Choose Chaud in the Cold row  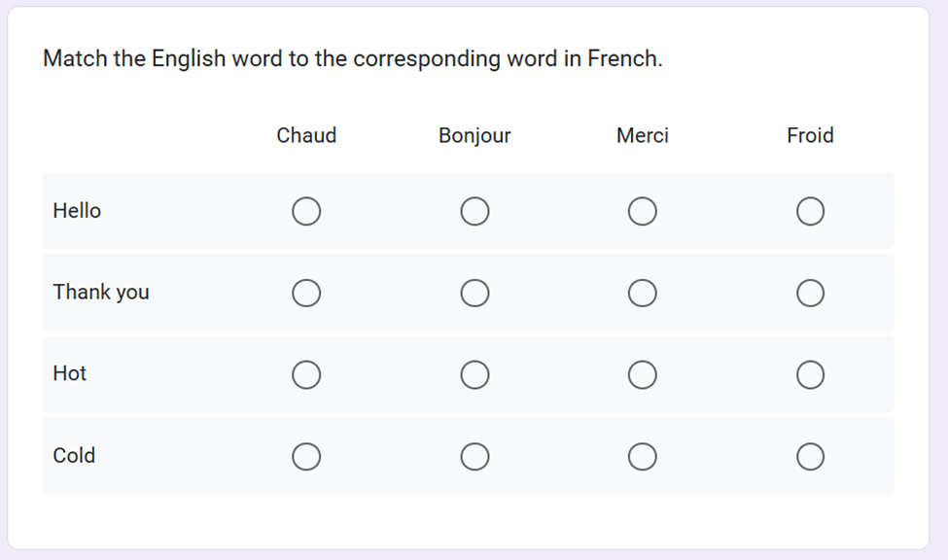click(306, 456)
